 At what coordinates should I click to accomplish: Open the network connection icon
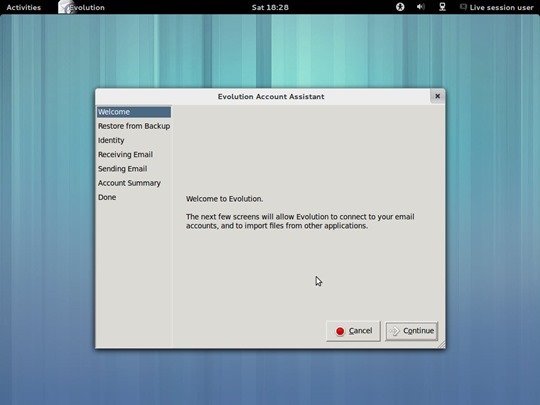coord(442,7)
